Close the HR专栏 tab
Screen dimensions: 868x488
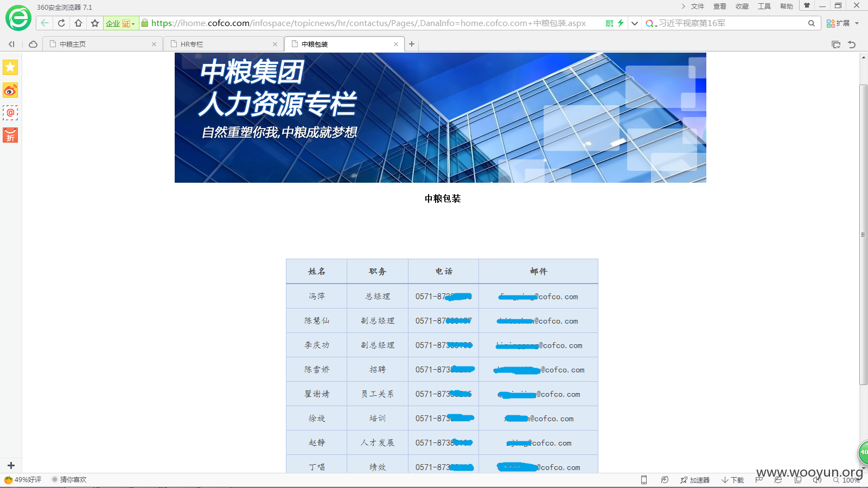click(x=275, y=44)
